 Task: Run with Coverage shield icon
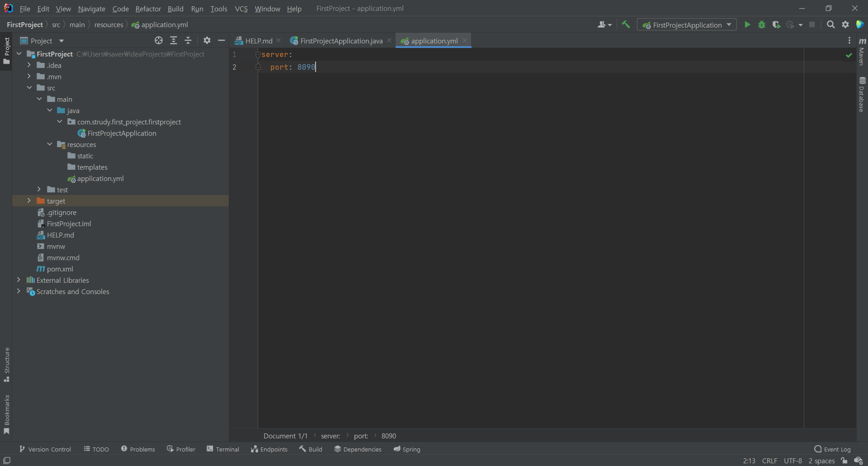[x=776, y=25]
